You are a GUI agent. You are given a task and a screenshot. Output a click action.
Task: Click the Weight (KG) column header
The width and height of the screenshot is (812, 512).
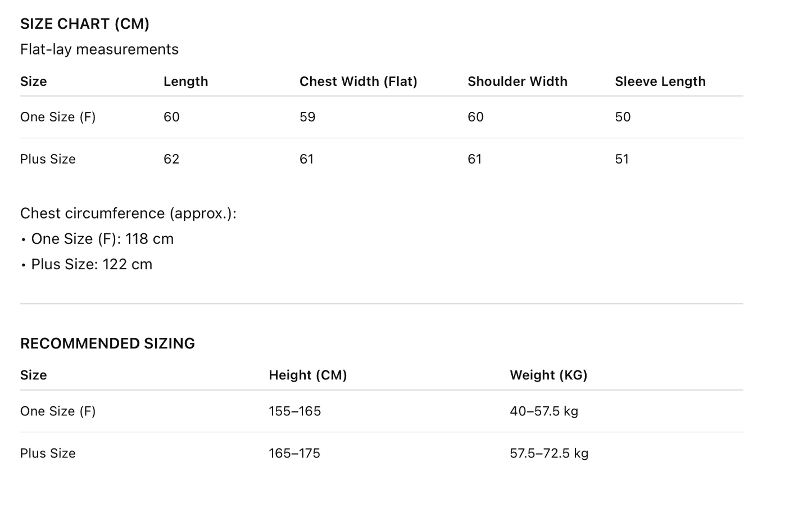tap(548, 375)
